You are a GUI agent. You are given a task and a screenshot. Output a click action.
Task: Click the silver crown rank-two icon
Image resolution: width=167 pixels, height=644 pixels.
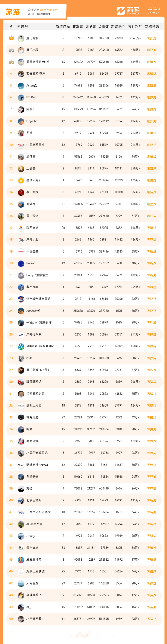click(11, 50)
